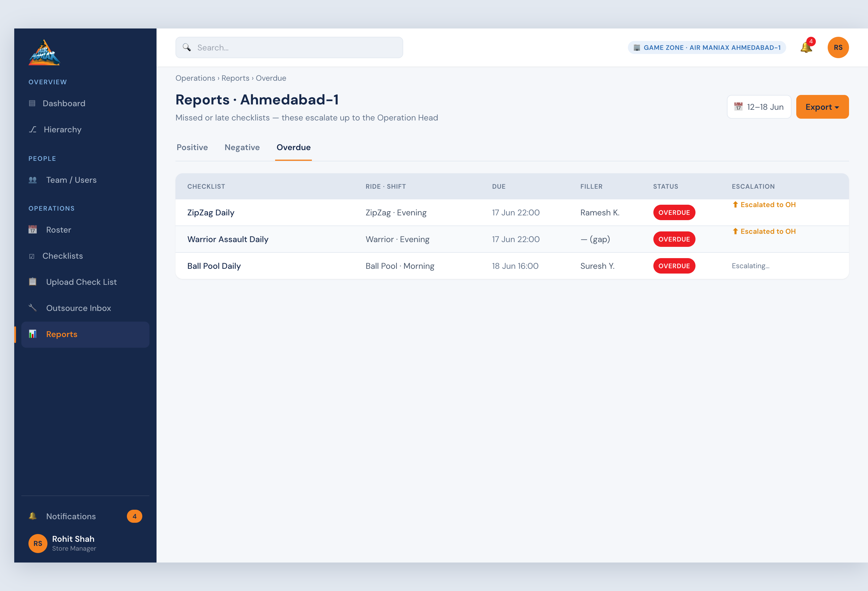Screen dimensions: 868x591
Task: Click the Team / Users people icon
Action: click(x=33, y=180)
